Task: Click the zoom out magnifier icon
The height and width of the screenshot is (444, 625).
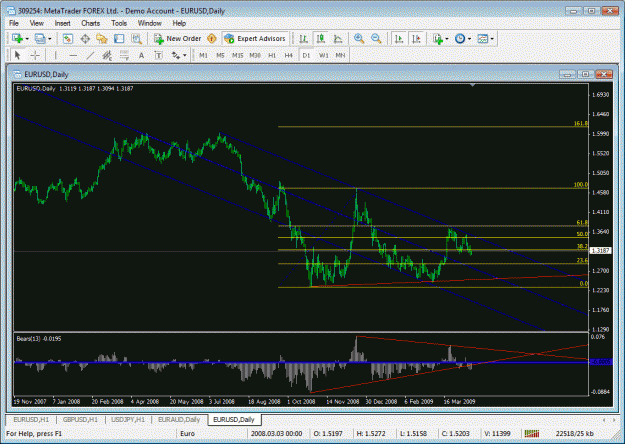Action: coord(376,39)
